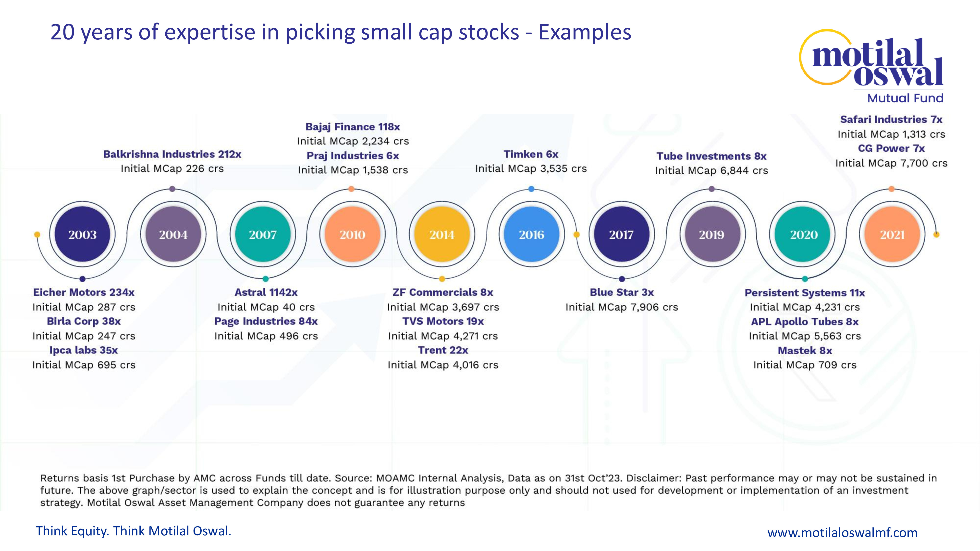This screenshot has height=551, width=980.
Task: Click the Eicher Motors 234x label
Action: point(84,292)
